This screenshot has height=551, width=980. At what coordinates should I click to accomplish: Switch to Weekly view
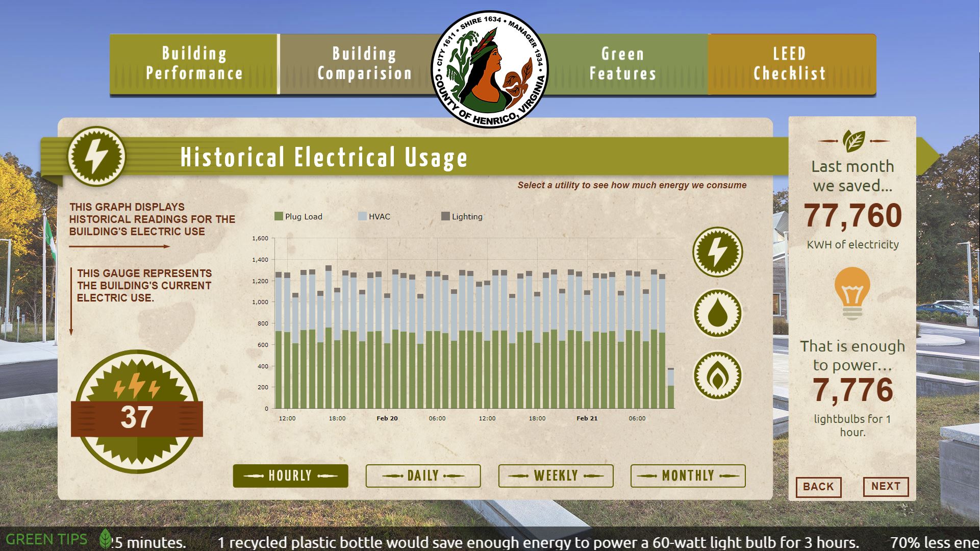556,475
